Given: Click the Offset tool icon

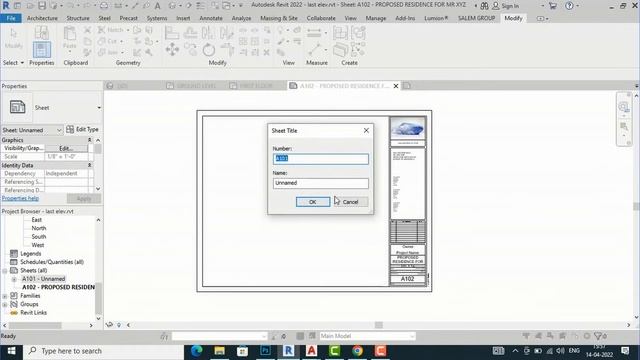Looking at the screenshot, I should (x=190, y=33).
